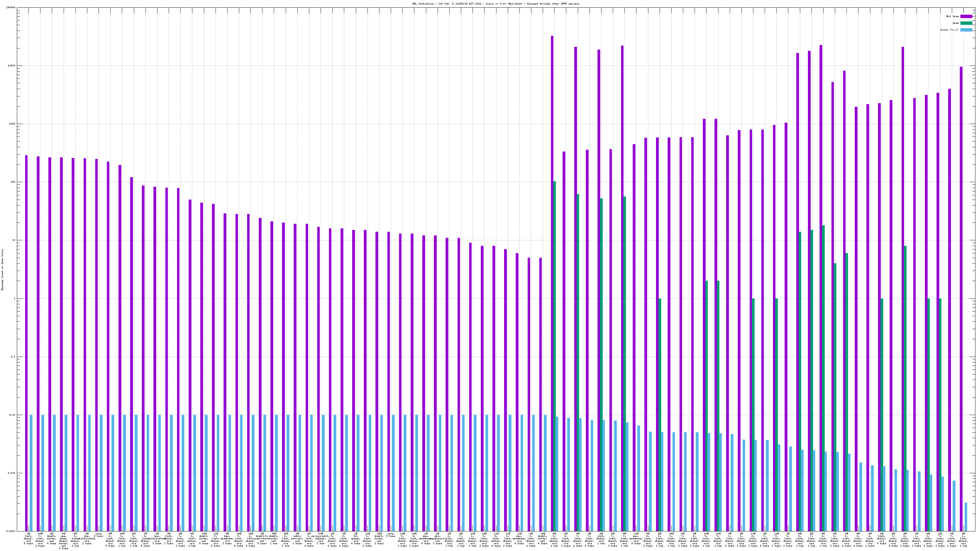Click the dnsbl-3.uceprotect.net 5 hops label
This screenshot has width=980, height=551.
click(262, 539)
